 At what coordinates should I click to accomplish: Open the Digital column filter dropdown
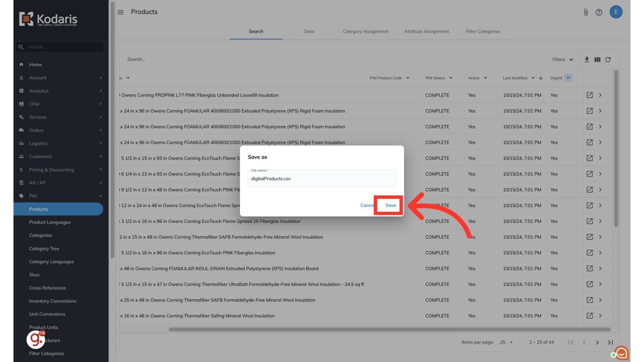[x=568, y=78]
